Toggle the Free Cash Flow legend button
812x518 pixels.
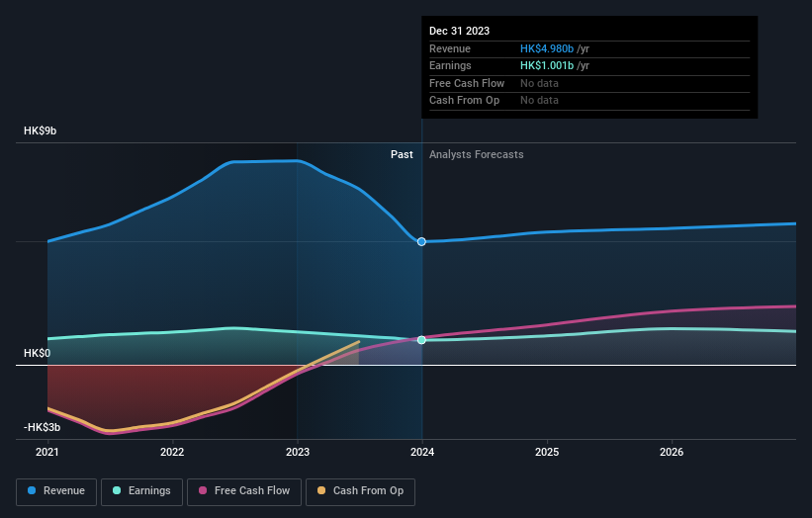tap(244, 491)
